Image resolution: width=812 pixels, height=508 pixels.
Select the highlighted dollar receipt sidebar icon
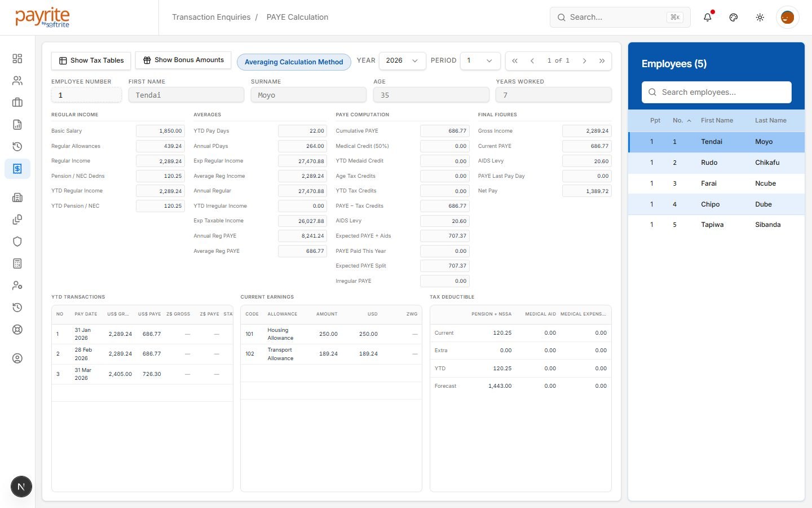pyautogui.click(x=17, y=169)
